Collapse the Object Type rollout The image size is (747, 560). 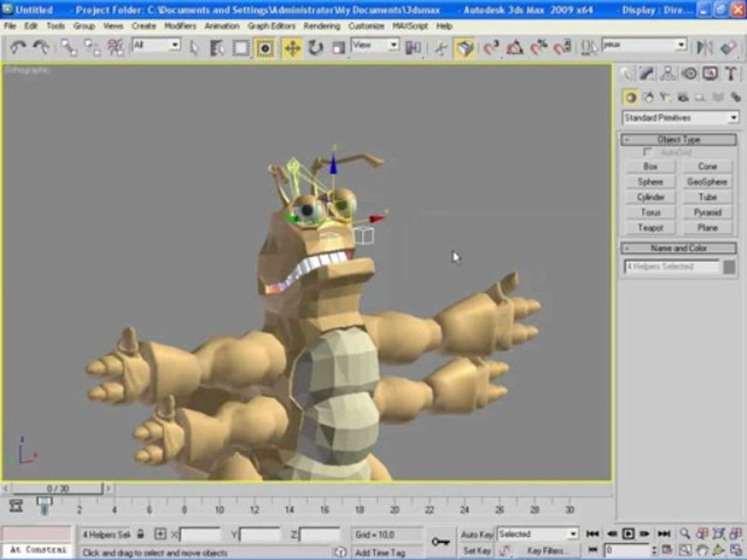679,139
